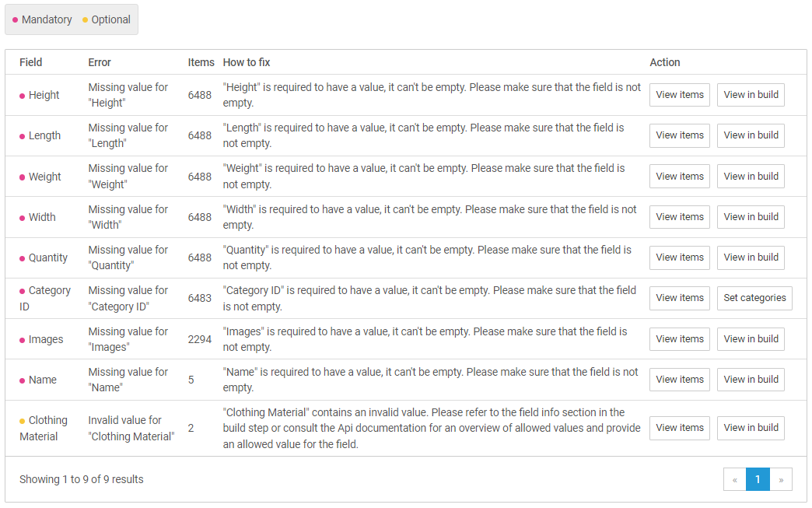Open View in build for Images

[x=751, y=339]
